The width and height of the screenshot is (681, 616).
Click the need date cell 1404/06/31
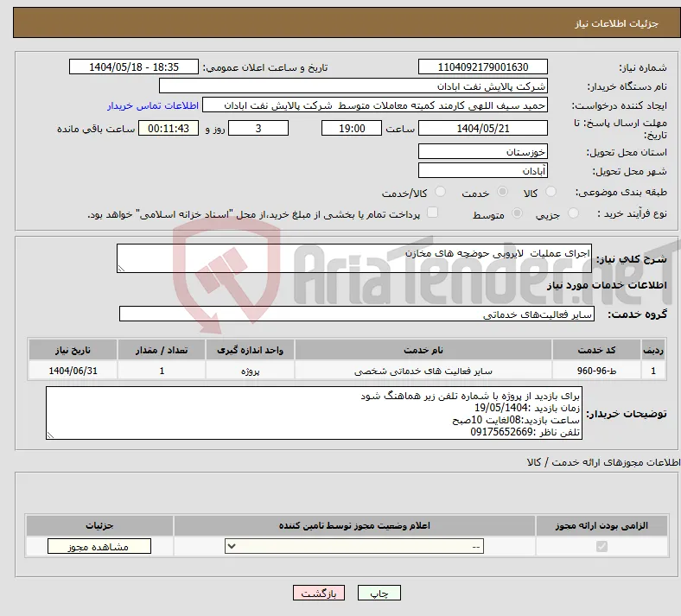pos(73,371)
